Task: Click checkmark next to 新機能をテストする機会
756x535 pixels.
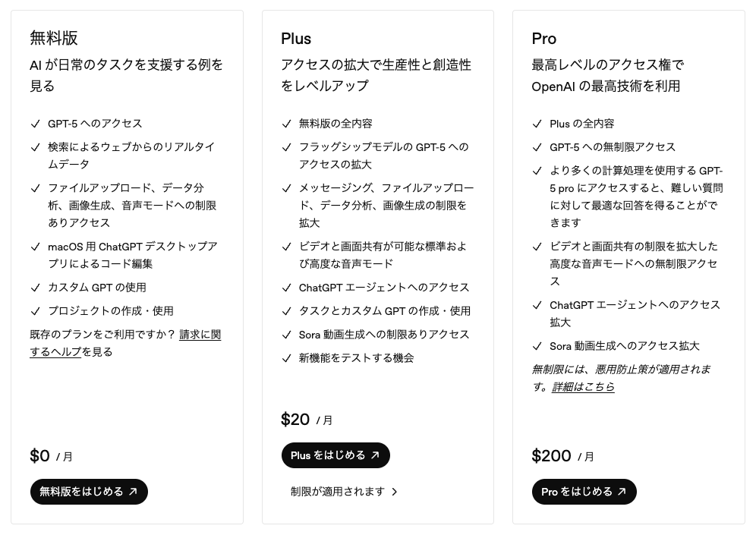Action: point(286,358)
